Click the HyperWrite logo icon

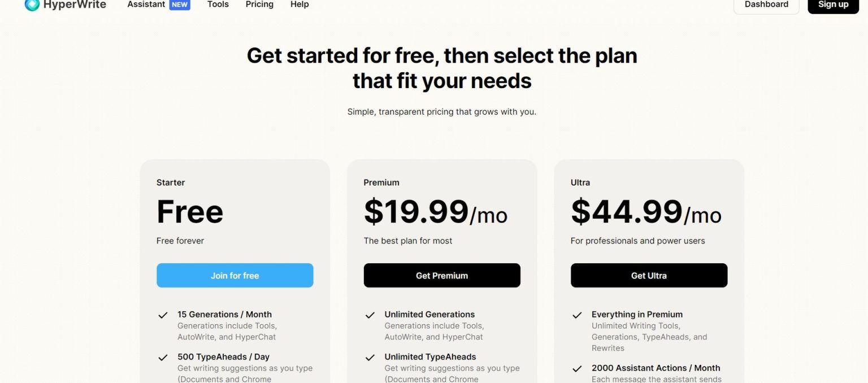(32, 5)
